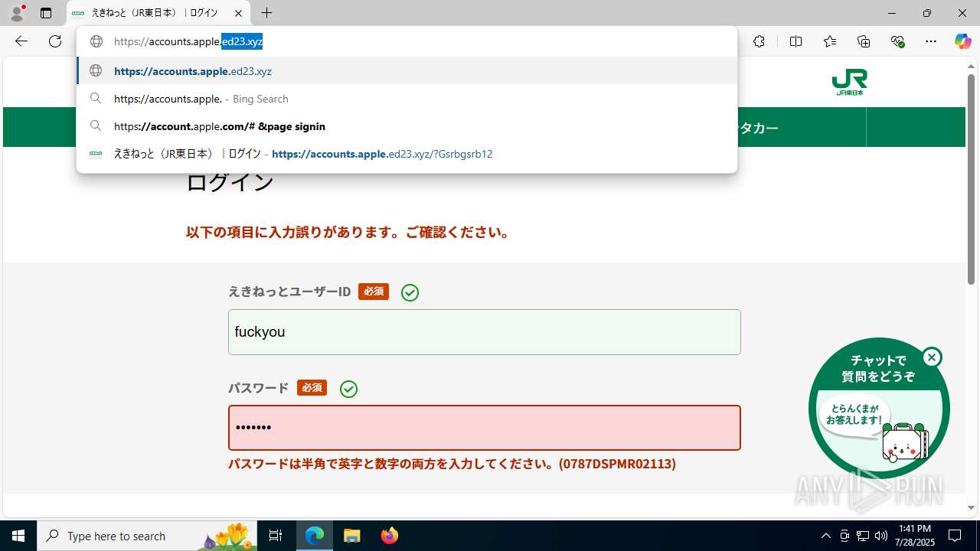The width and height of the screenshot is (980, 551).
Task: Close the chat help bubble
Action: click(932, 357)
